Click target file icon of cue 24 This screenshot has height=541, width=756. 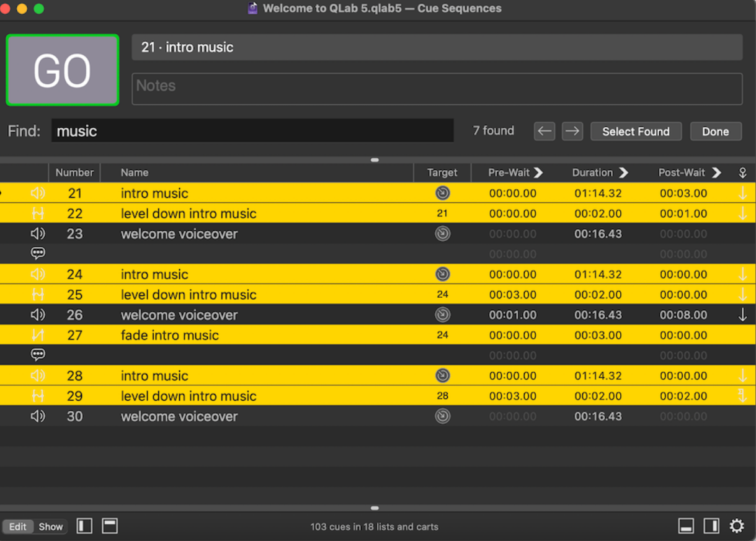click(x=442, y=274)
